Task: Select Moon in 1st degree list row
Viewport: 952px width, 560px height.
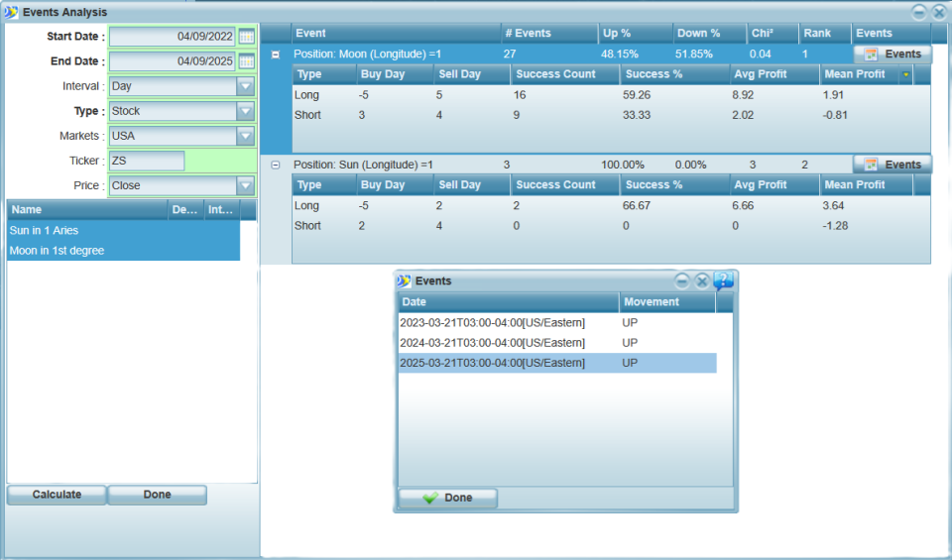Action: point(123,251)
